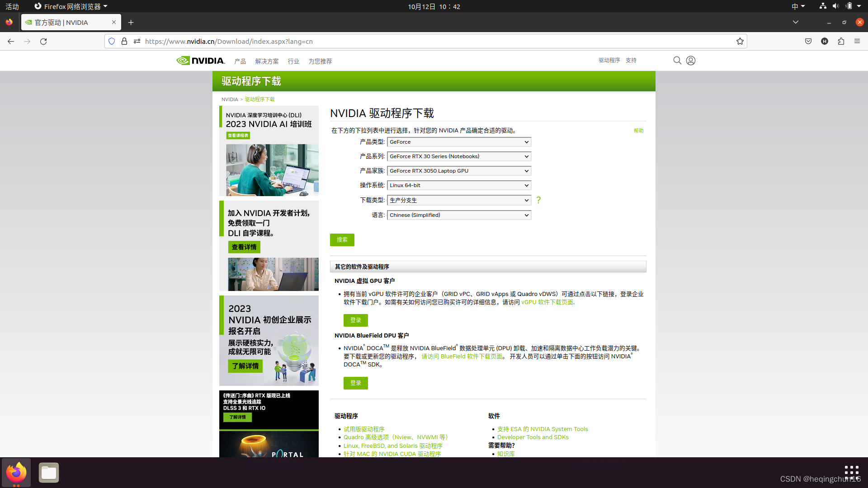Click the green 搜索 search button
This screenshot has width=868, height=488.
tap(342, 240)
